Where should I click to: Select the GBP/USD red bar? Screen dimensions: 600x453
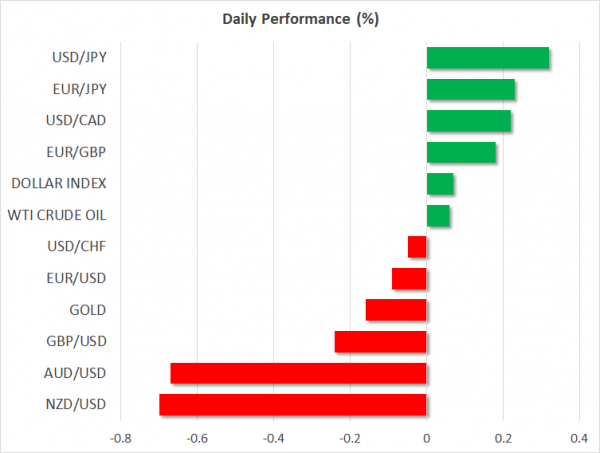381,342
